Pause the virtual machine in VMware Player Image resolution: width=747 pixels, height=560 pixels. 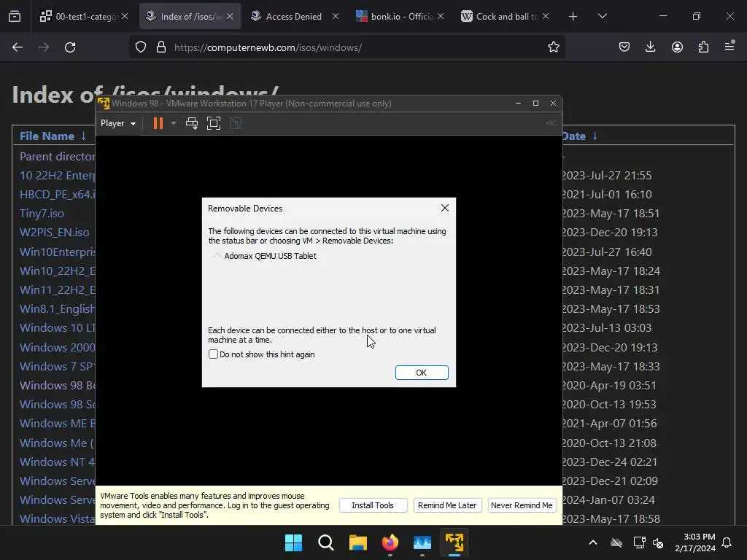(x=158, y=123)
